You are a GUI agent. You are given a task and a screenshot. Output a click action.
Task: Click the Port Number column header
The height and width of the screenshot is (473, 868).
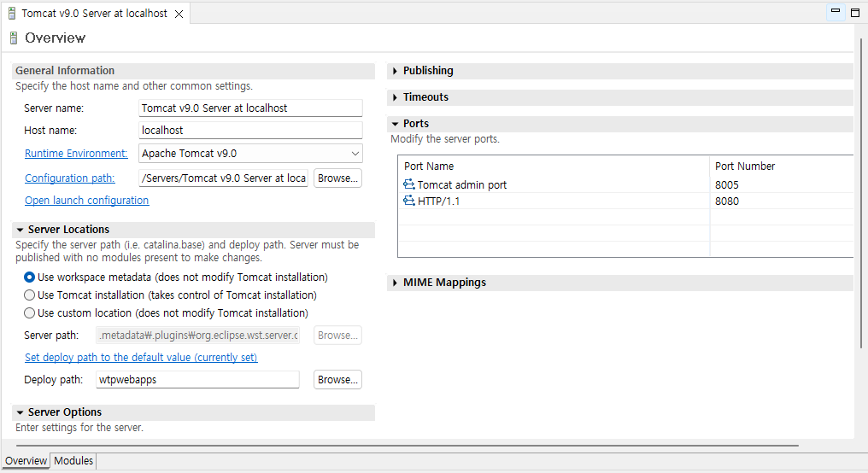tap(782, 166)
